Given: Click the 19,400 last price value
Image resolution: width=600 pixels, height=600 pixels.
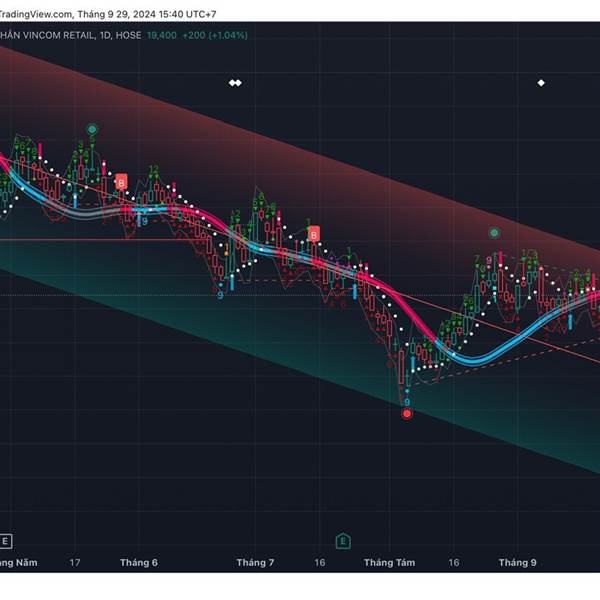Looking at the screenshot, I should [161, 35].
